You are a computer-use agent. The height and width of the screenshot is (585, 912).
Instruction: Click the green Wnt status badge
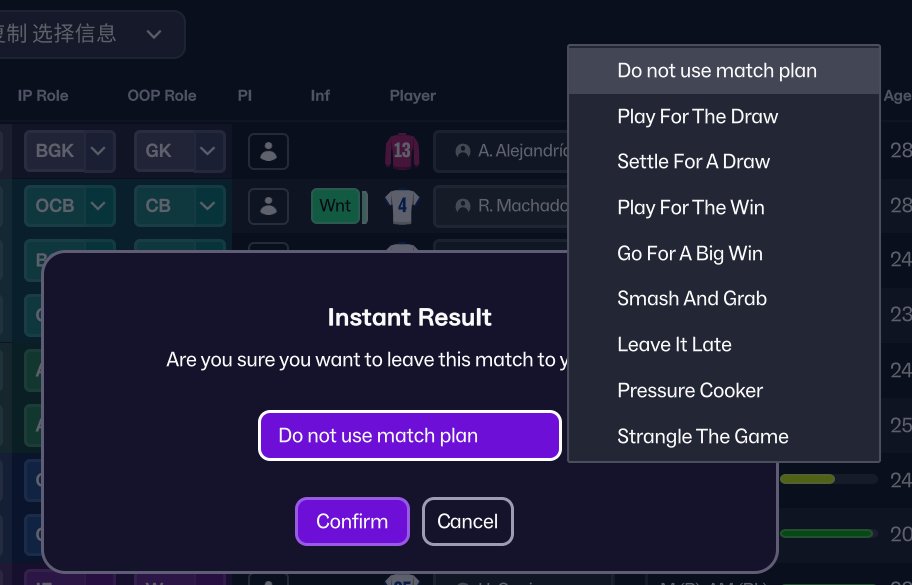(x=335, y=206)
